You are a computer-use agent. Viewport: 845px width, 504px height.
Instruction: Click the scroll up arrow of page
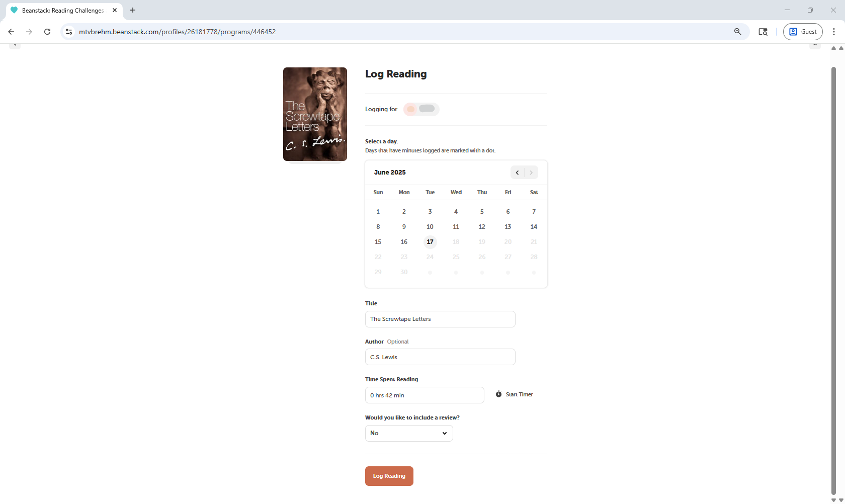point(833,48)
